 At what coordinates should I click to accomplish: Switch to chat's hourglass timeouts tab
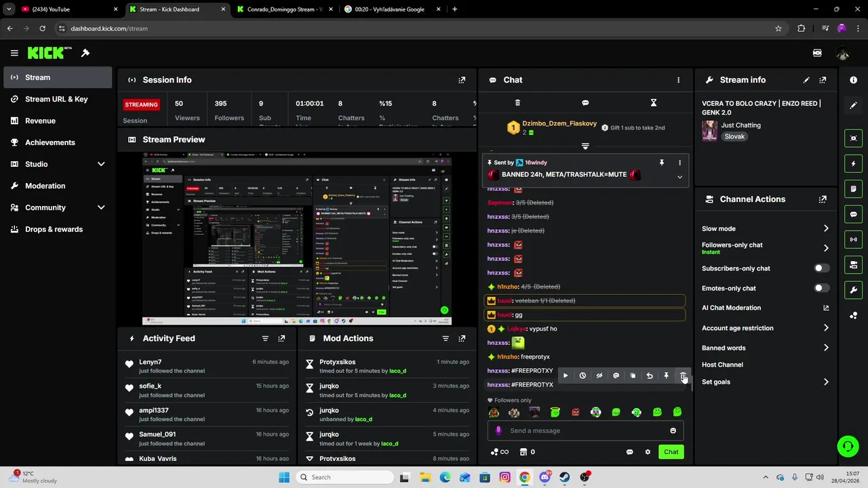click(654, 103)
